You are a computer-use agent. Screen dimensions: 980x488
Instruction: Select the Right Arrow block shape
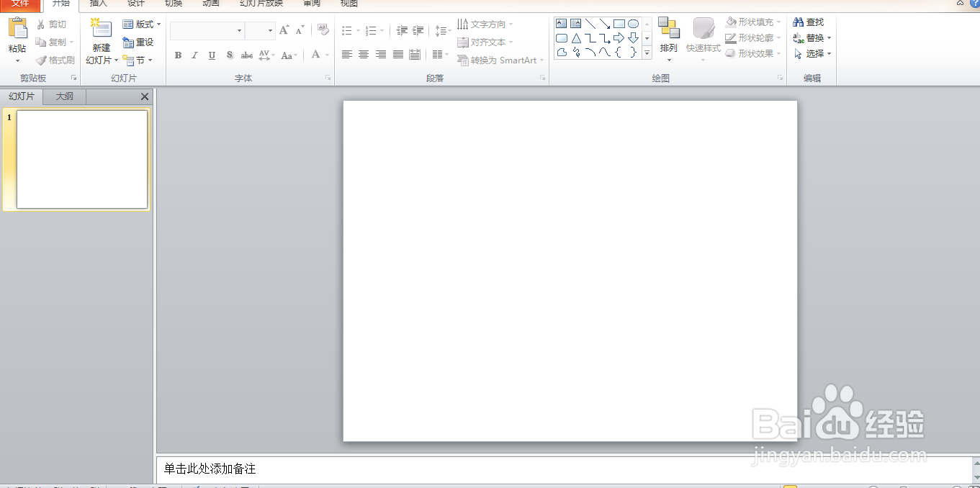[619, 38]
